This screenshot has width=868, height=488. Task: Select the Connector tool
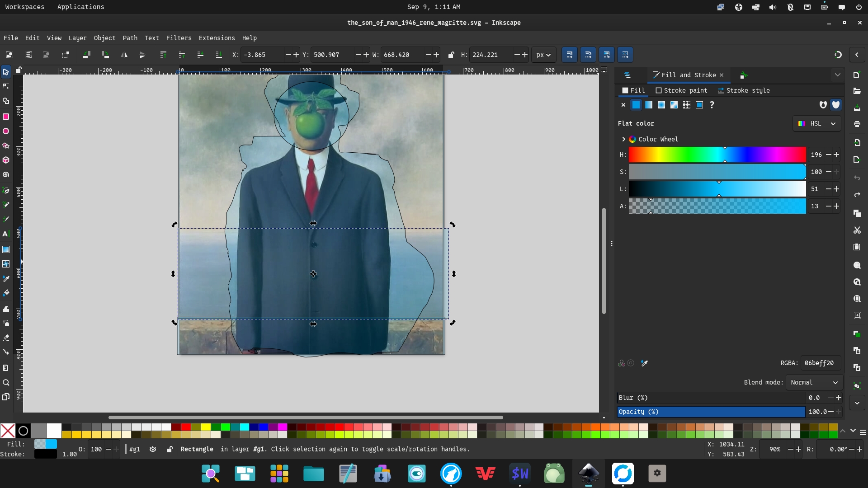[x=6, y=352]
